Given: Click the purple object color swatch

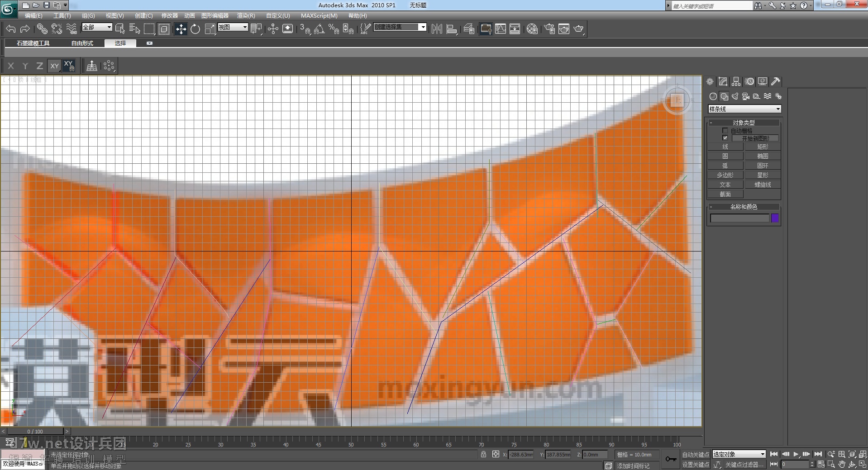Looking at the screenshot, I should point(775,218).
